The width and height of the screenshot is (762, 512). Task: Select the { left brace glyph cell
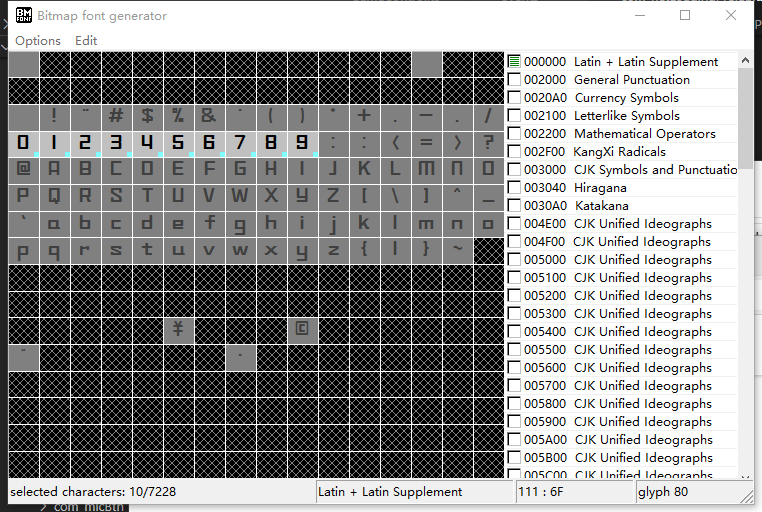coord(364,250)
